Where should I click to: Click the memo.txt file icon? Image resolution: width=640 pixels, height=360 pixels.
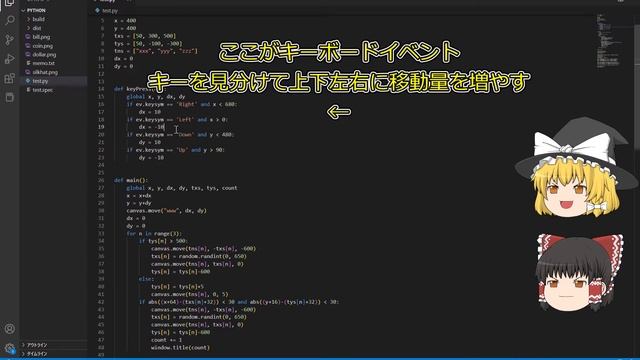(28, 63)
